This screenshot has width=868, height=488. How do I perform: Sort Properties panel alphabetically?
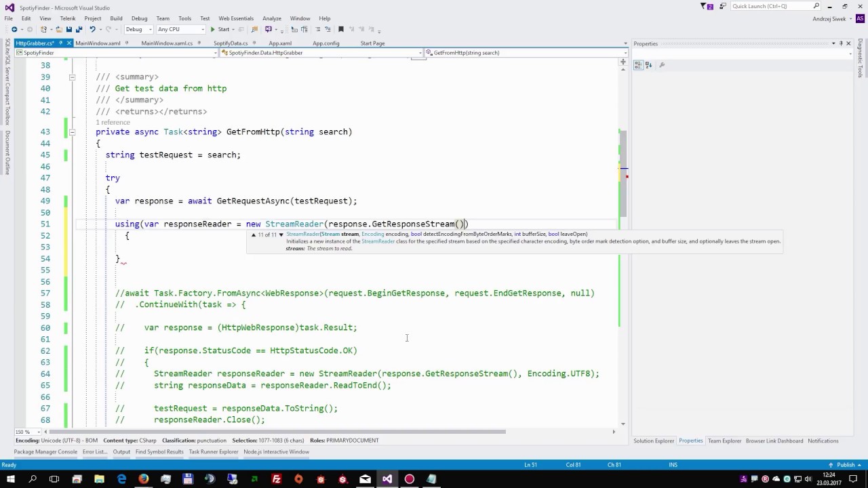point(648,65)
